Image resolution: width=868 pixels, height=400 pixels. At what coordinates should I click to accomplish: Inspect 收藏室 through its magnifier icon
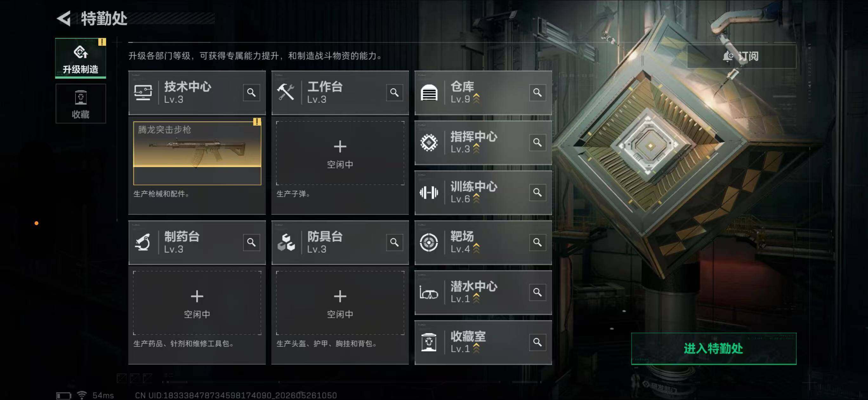(537, 342)
